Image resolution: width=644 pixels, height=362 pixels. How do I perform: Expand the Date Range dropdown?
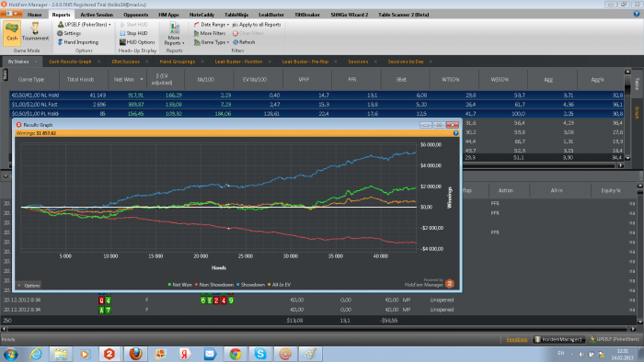pyautogui.click(x=211, y=25)
